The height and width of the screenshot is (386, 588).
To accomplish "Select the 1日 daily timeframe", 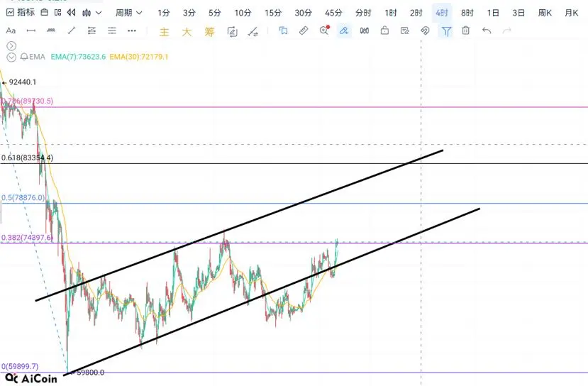I will coord(493,13).
